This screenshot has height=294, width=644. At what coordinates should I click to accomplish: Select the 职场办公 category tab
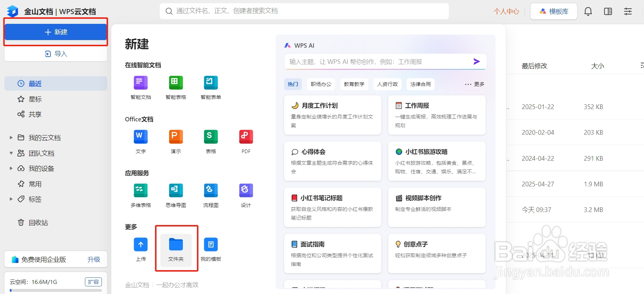(321, 84)
